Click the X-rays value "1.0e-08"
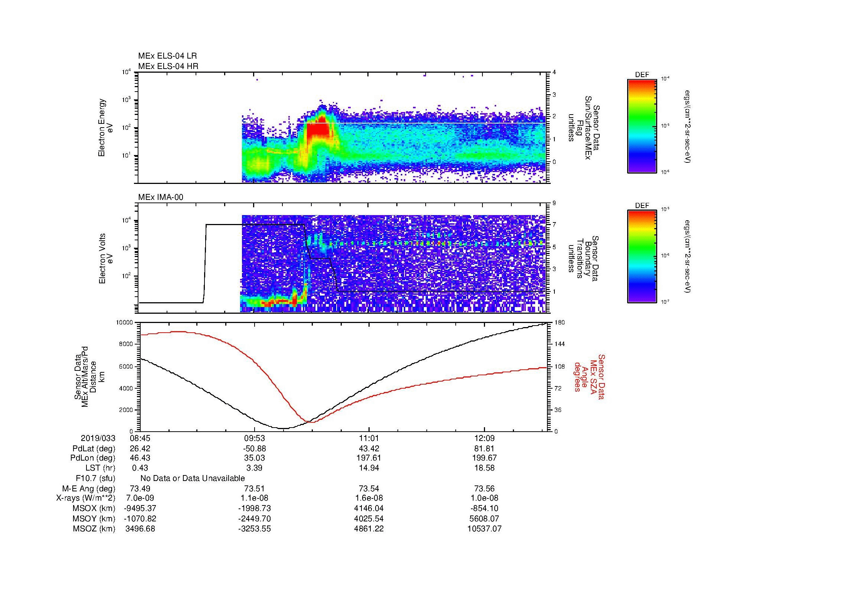The width and height of the screenshot is (868, 613). 485,498
